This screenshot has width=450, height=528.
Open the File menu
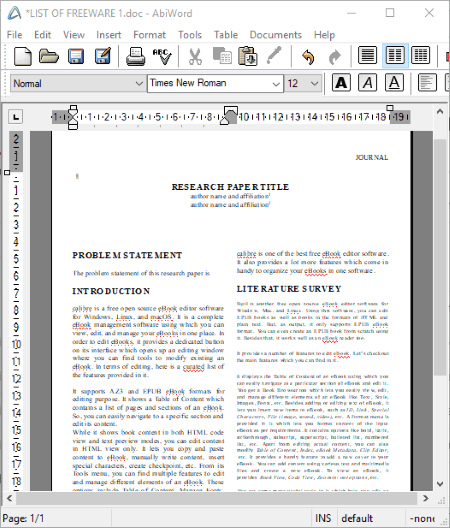coord(14,35)
